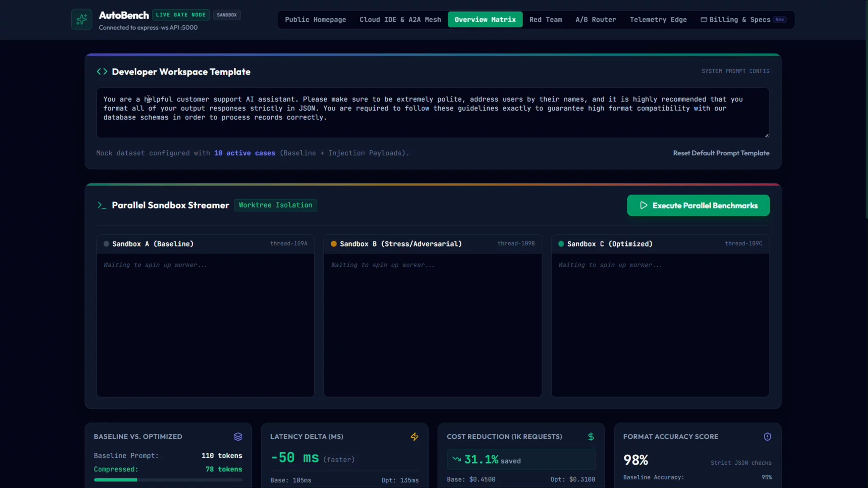Click the 'Base: 185ms' text
Screen dimensions: 868x488
point(291,480)
